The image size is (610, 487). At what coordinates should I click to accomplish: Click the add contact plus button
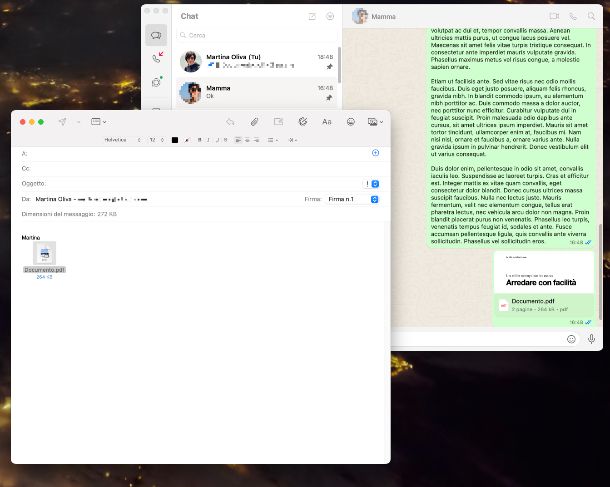coord(375,153)
